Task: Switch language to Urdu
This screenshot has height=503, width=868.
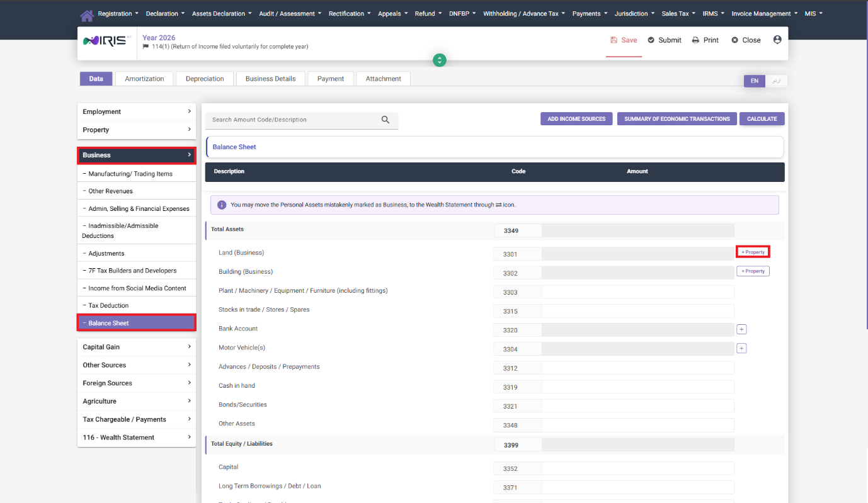Action: tap(777, 81)
